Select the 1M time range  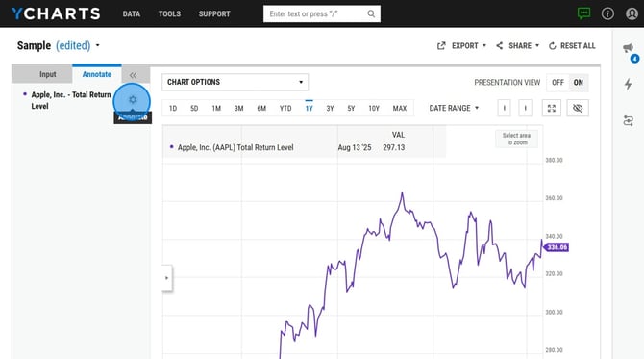216,108
